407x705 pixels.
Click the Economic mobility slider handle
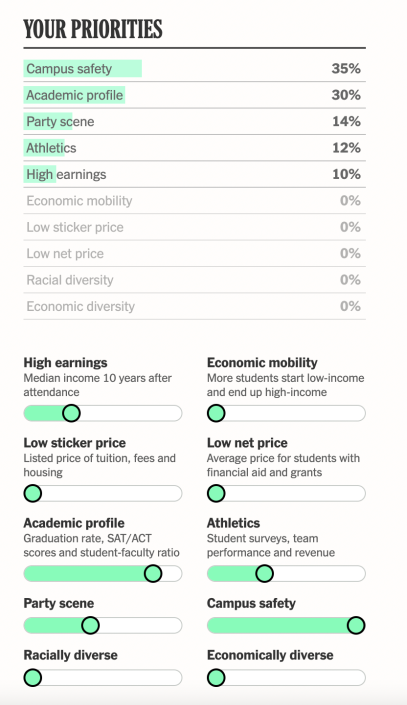pos(216,413)
